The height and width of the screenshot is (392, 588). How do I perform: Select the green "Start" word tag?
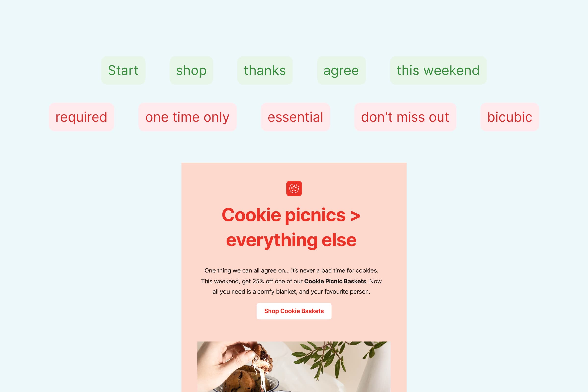[123, 71]
